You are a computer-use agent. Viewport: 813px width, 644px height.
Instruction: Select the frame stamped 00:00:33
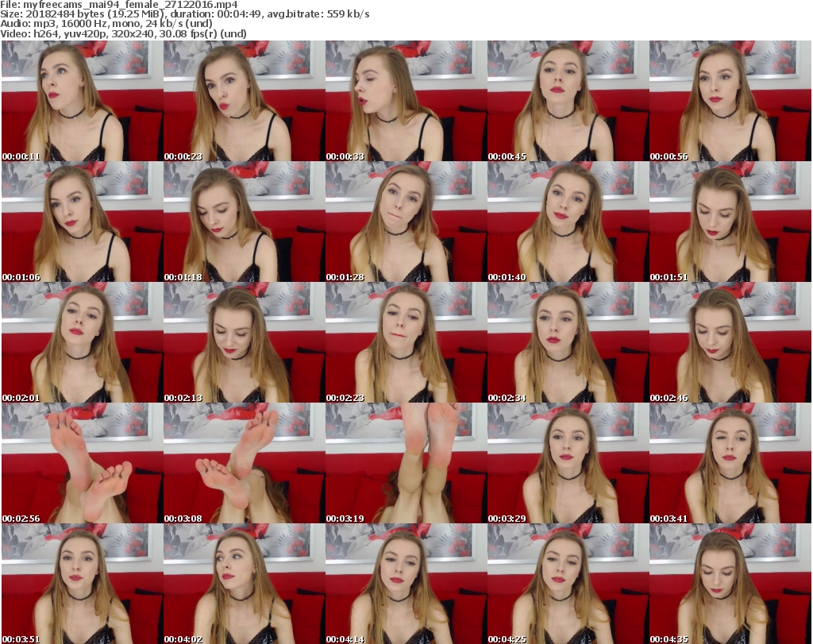click(406, 101)
